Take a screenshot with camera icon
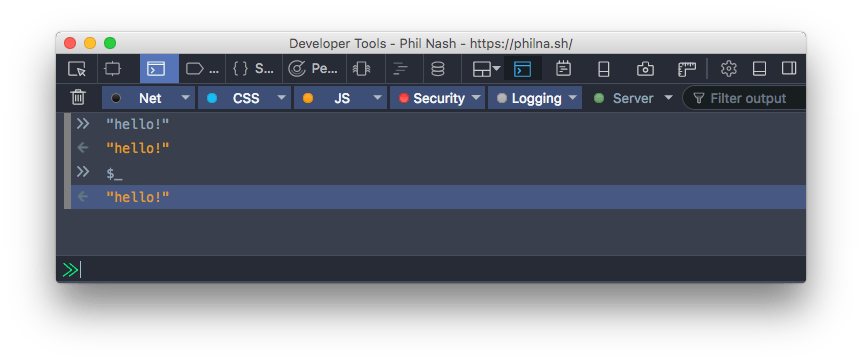862x363 pixels. (645, 69)
